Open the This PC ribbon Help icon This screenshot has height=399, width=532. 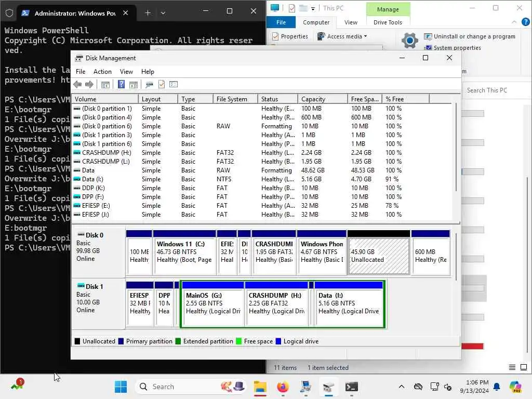tap(526, 22)
